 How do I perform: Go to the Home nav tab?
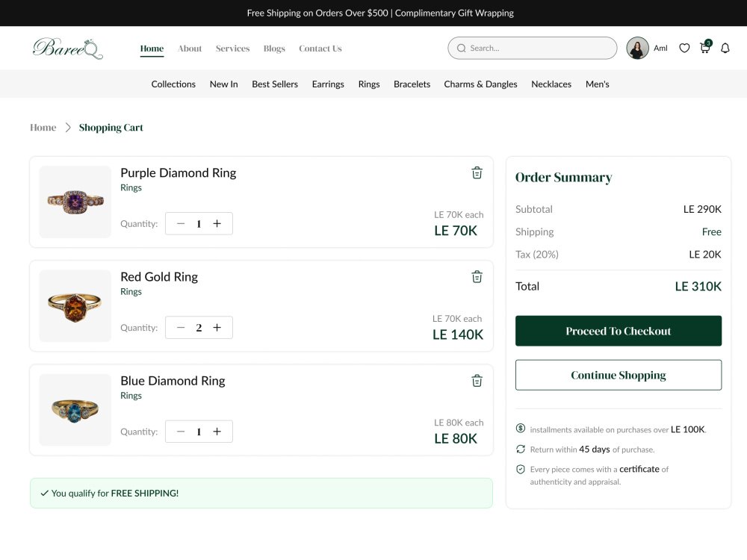152,49
